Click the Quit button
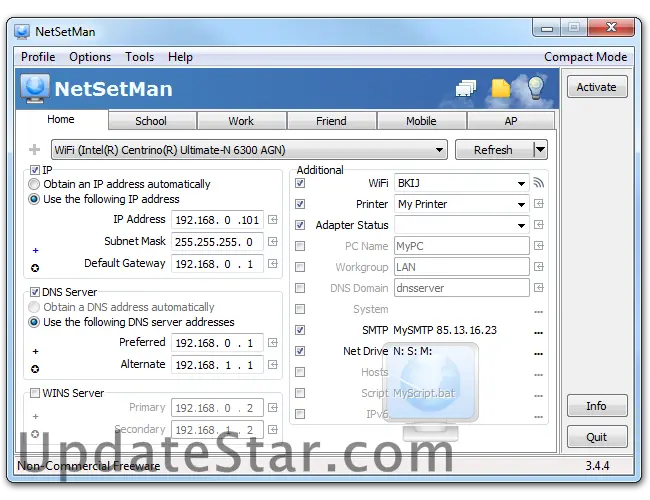The width and height of the screenshot is (650, 500). (597, 437)
